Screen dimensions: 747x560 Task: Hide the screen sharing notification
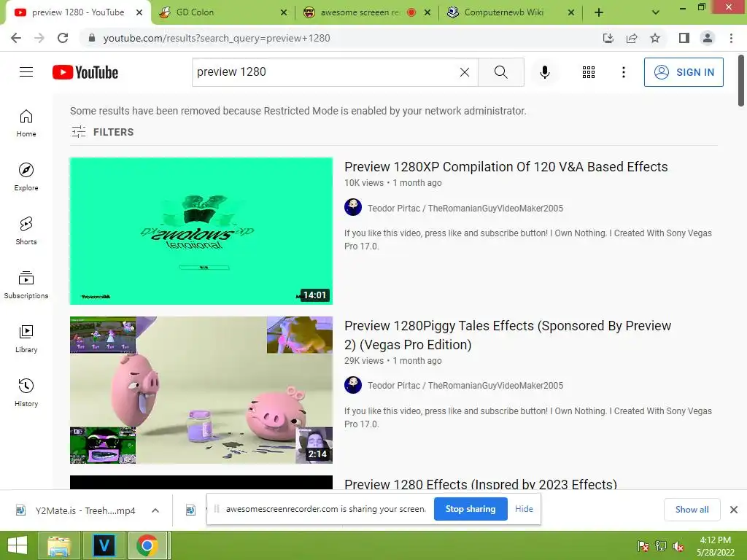[524, 508]
